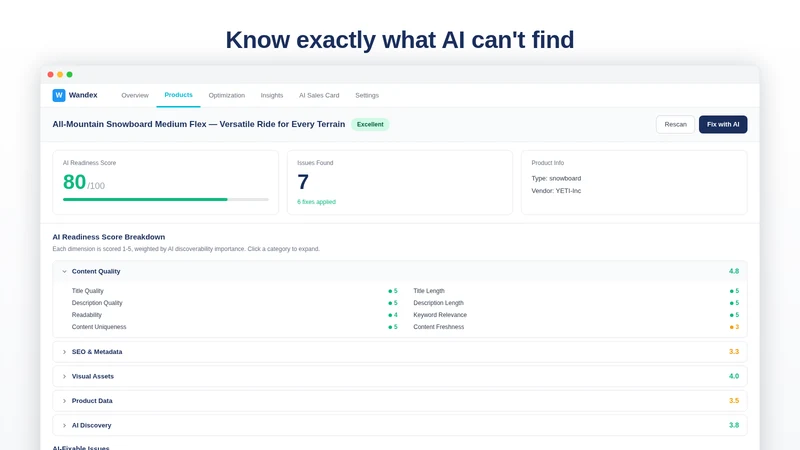Image resolution: width=800 pixels, height=450 pixels.
Task: Click the SEO & Metadata row title
Action: pos(97,352)
